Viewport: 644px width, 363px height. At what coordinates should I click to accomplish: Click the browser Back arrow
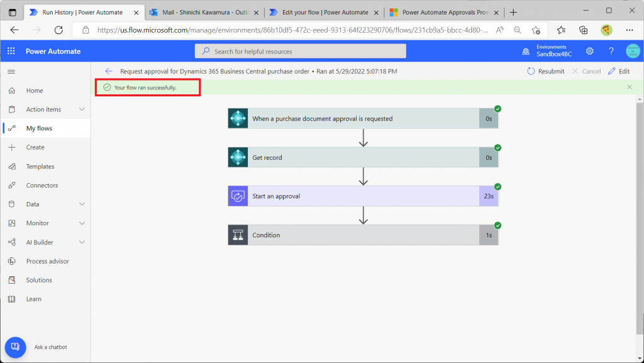point(14,30)
